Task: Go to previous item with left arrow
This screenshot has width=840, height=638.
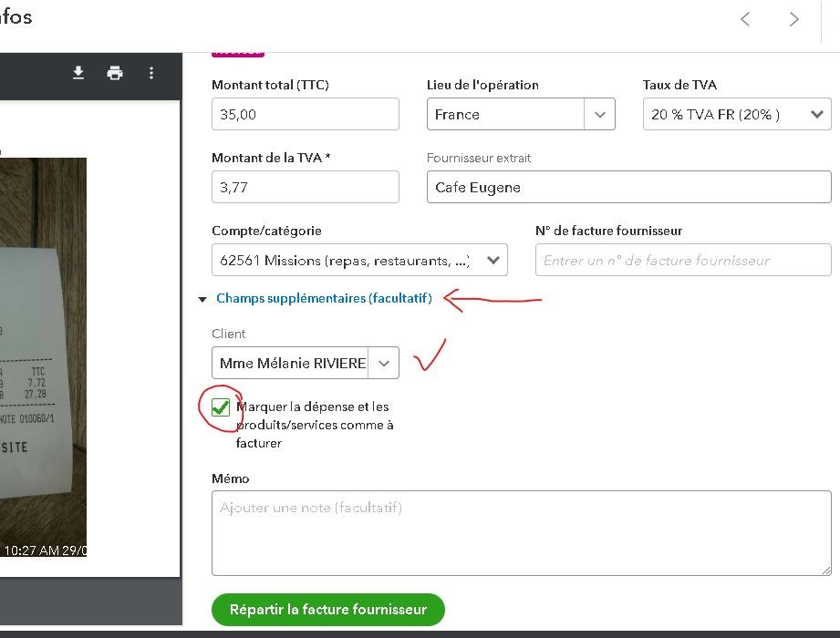Action: (x=745, y=19)
